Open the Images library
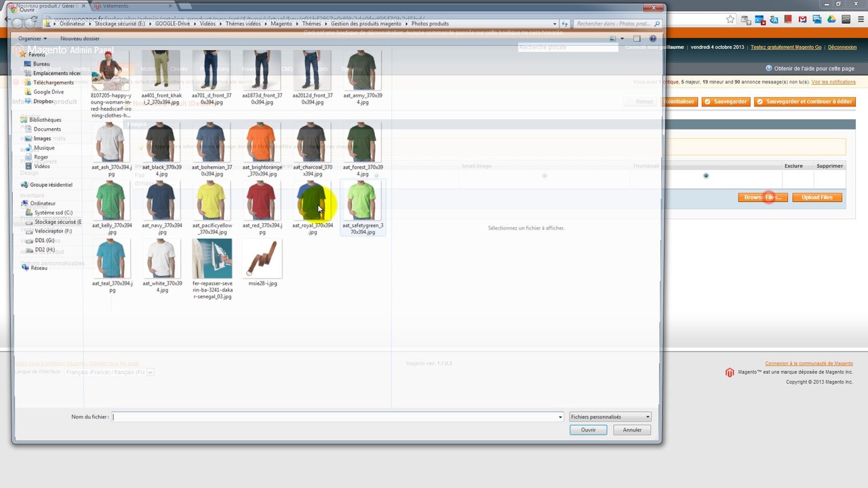Viewport: 868px width, 488px height. [x=37, y=138]
